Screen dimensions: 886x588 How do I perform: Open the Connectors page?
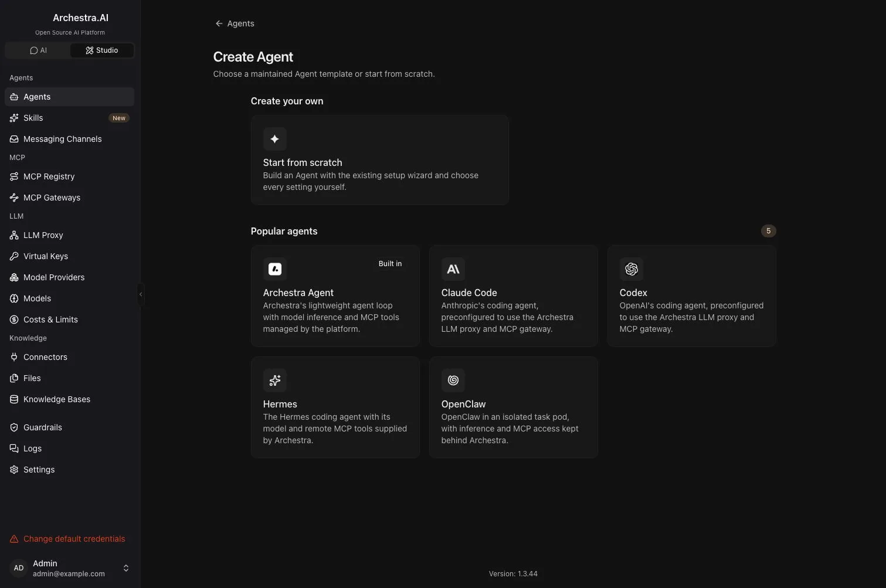(x=69, y=357)
